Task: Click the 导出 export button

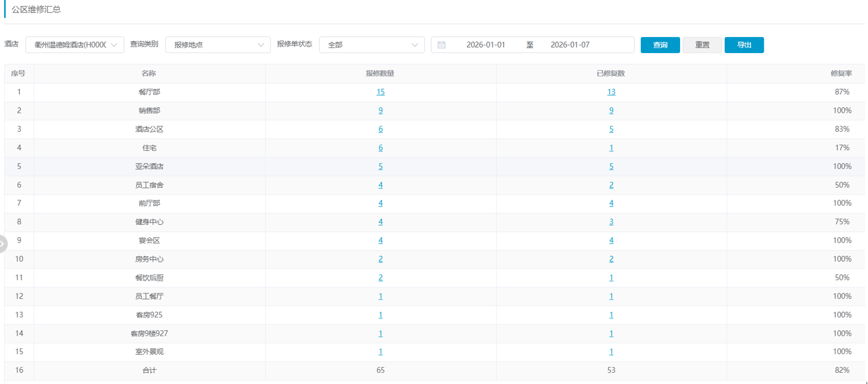Action: pos(744,45)
